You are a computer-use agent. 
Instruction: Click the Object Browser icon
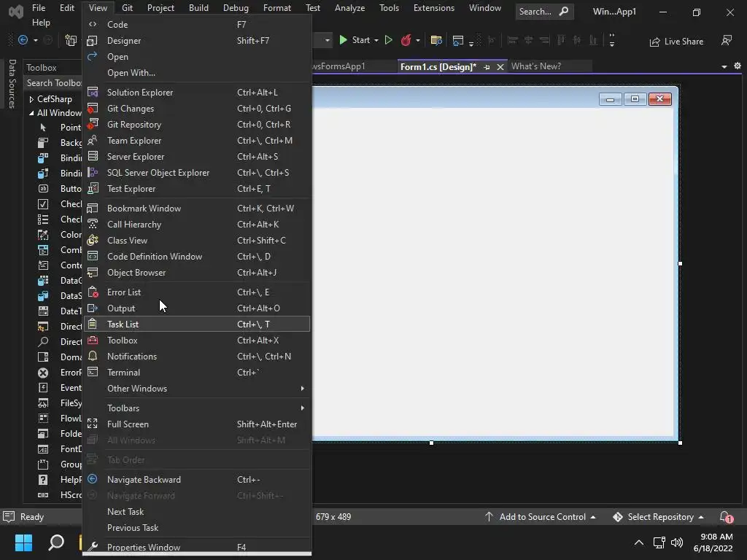93,273
